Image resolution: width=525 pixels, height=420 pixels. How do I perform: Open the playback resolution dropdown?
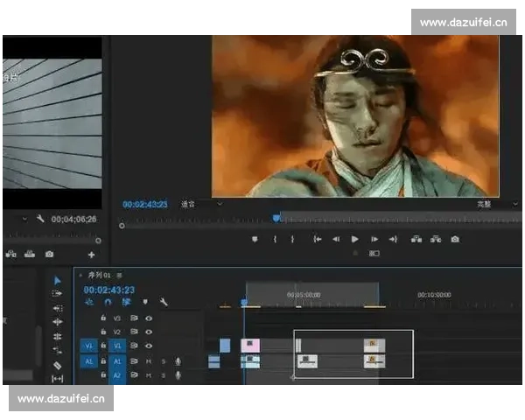pos(486,204)
